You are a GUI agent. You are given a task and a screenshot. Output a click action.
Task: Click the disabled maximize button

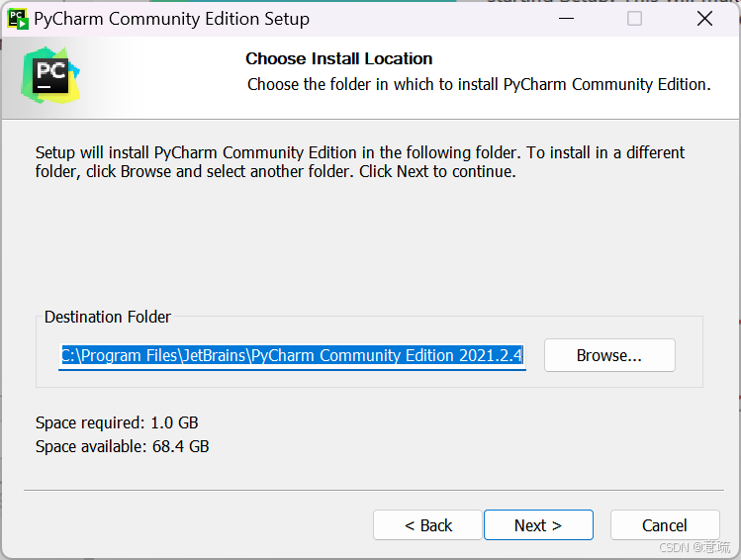click(x=634, y=19)
